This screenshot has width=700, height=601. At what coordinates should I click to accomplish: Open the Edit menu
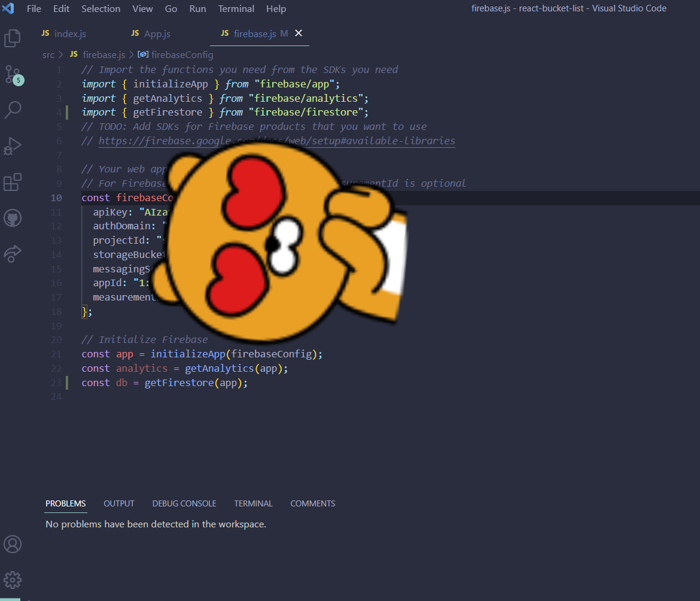tap(61, 8)
